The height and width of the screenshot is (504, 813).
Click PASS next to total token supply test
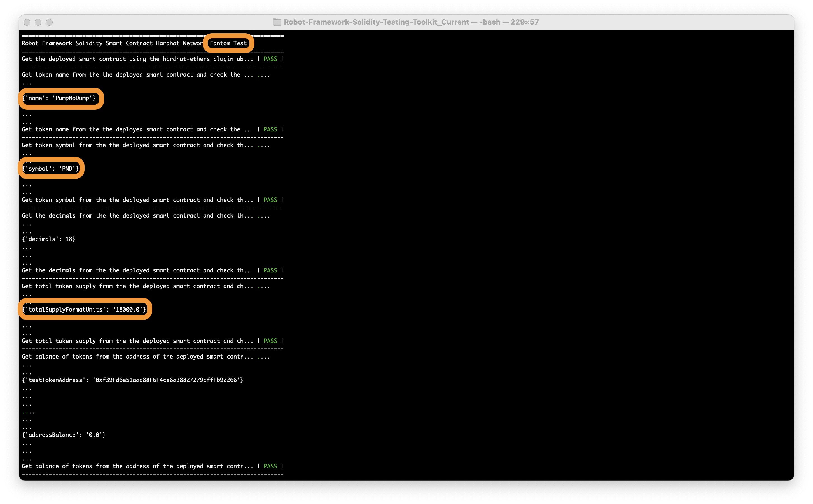(270, 341)
